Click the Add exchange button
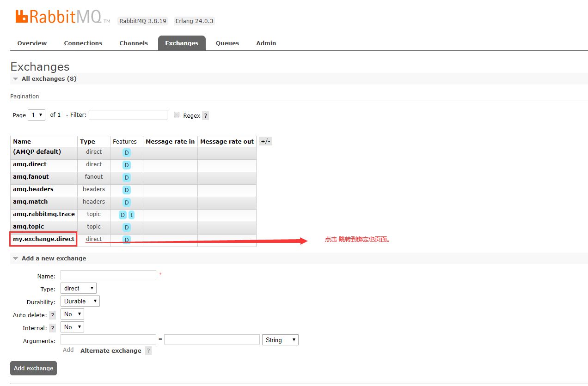The width and height of the screenshot is (588, 386). [x=33, y=368]
